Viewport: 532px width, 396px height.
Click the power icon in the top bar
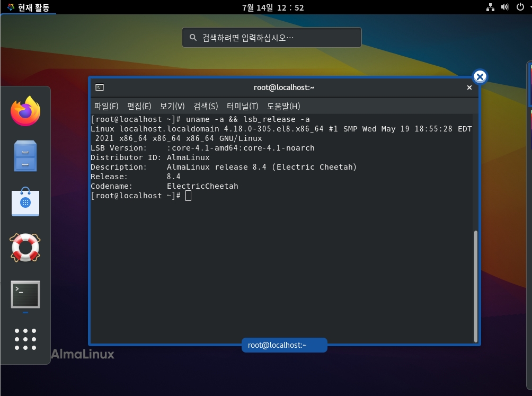pyautogui.click(x=519, y=7)
